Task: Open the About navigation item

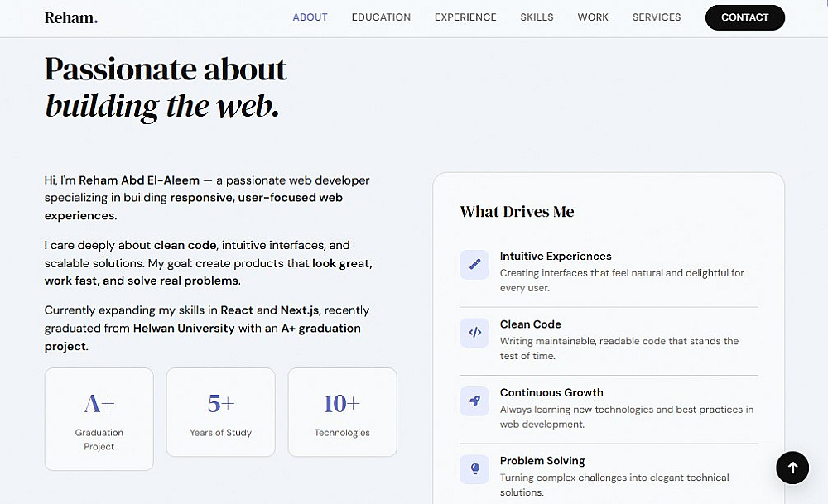Action: 310,17
